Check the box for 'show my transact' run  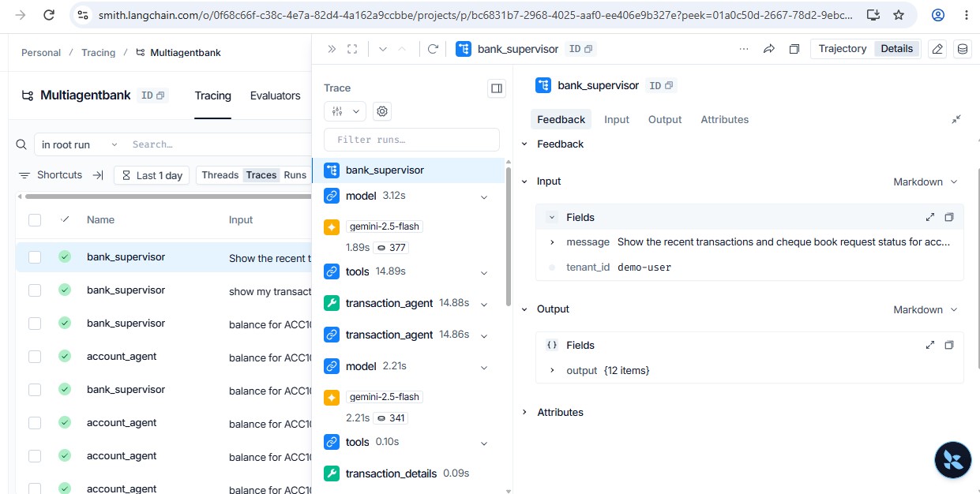pyautogui.click(x=35, y=290)
